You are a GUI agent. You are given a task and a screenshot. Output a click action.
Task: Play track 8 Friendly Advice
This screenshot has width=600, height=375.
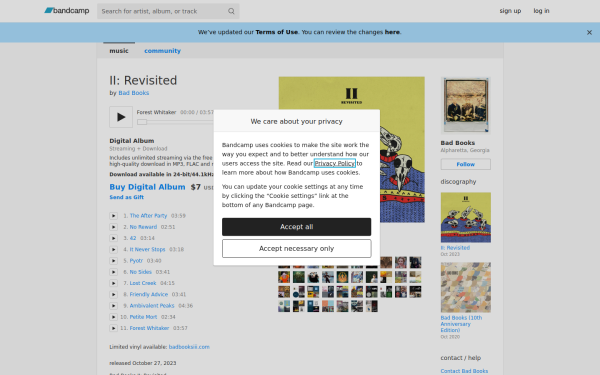pyautogui.click(x=113, y=294)
